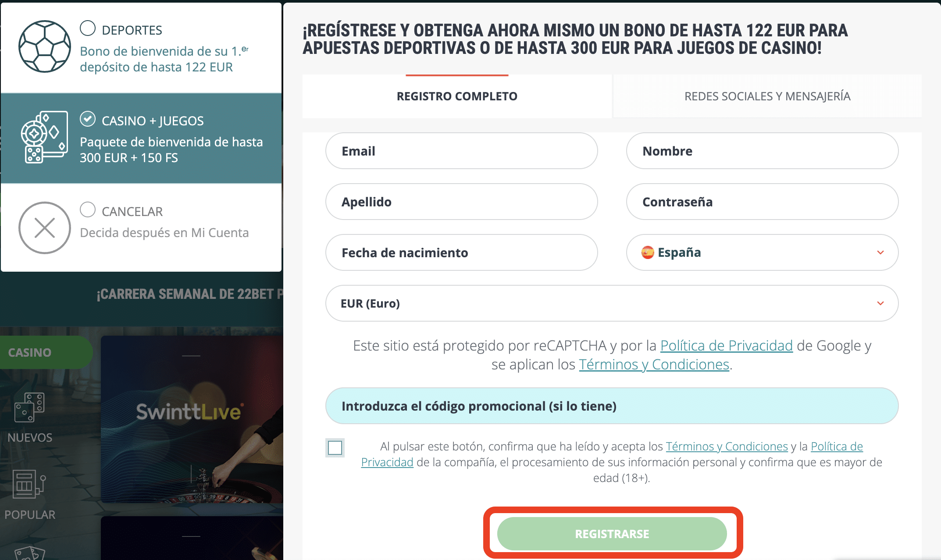
Task: Select the Cancelar radio option
Action: (88, 209)
